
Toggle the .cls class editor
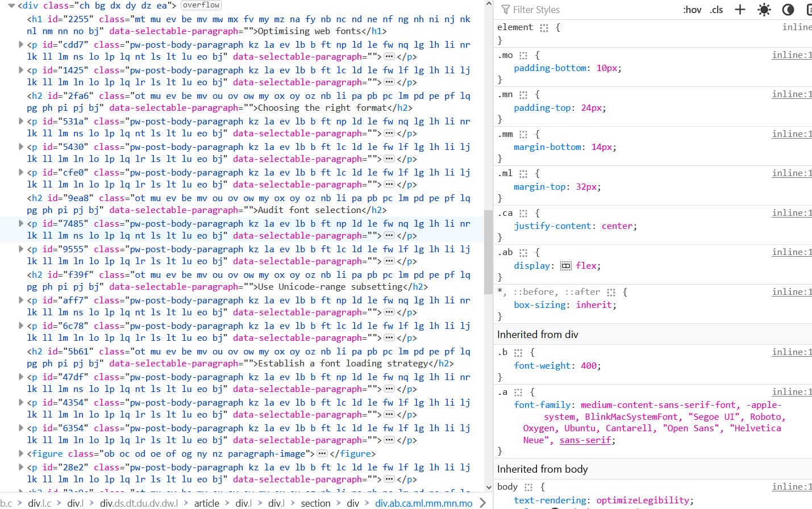[717, 10]
